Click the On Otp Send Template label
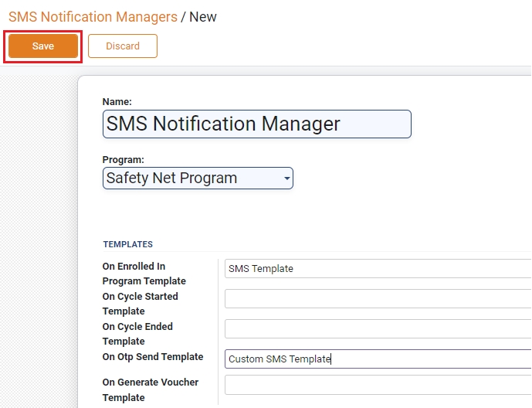 point(153,357)
